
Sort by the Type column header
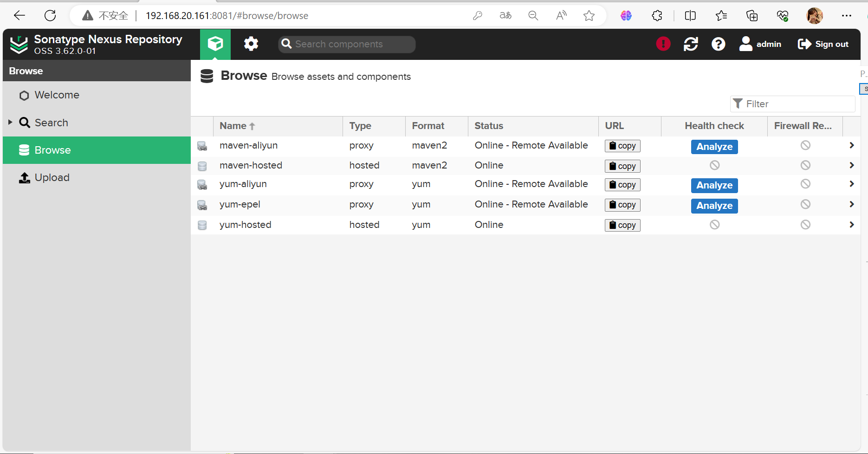(374, 126)
